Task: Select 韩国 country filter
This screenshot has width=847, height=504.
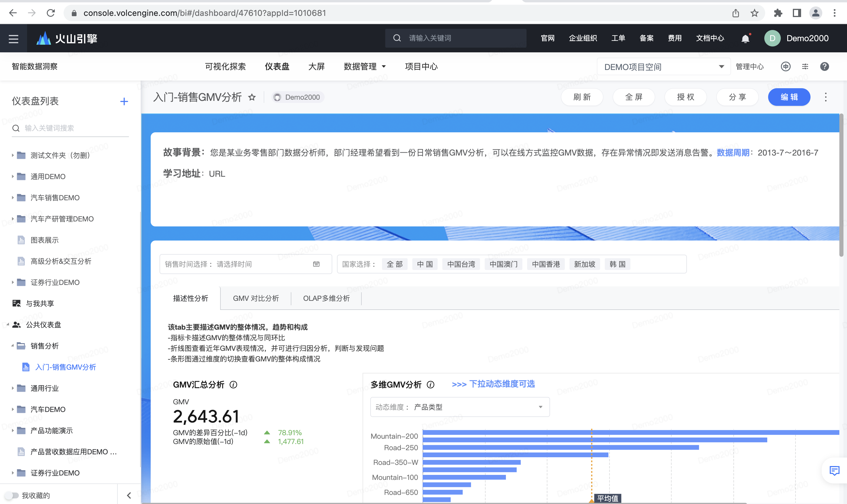Action: (617, 264)
